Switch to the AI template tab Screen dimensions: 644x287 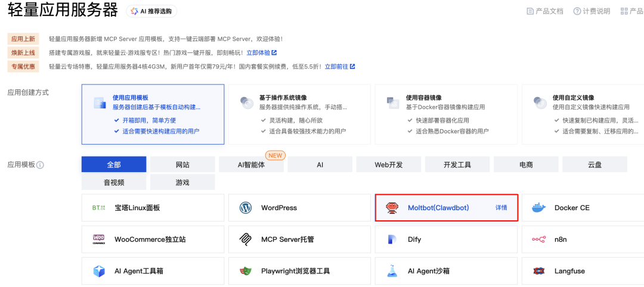(x=320, y=164)
